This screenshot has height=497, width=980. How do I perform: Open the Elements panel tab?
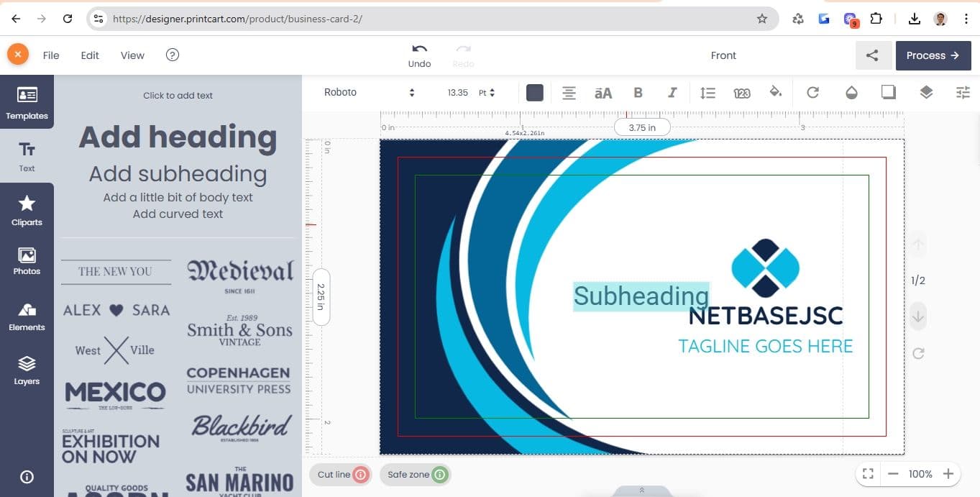(x=27, y=316)
